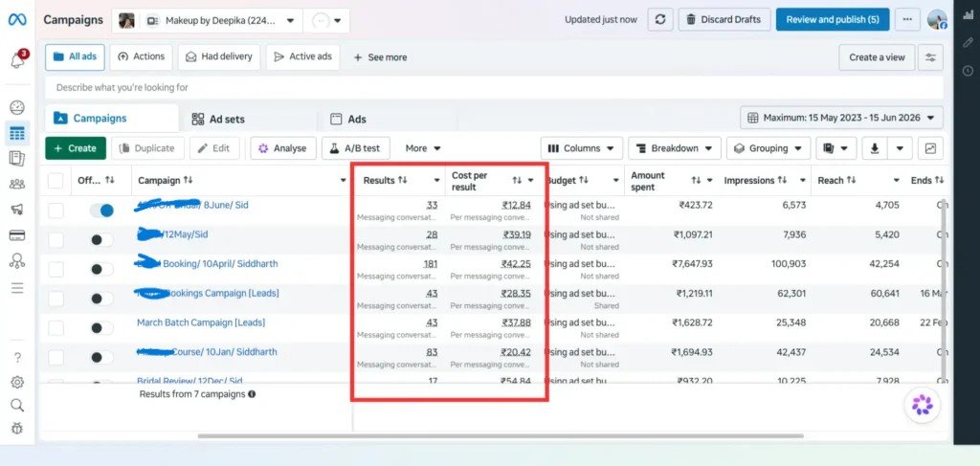The width and height of the screenshot is (980, 466).
Task: Open Account overview gauge icon
Action: 17,107
